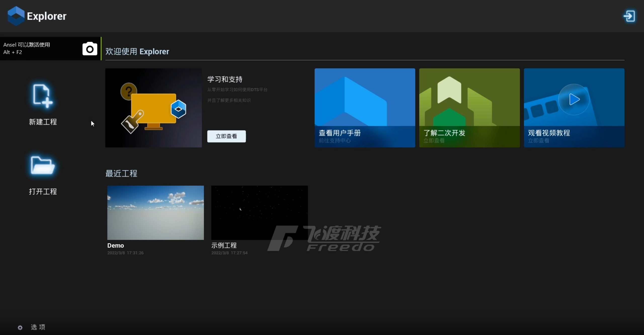Open the 示例工程 project thumbnail
The image size is (644, 335).
click(259, 213)
